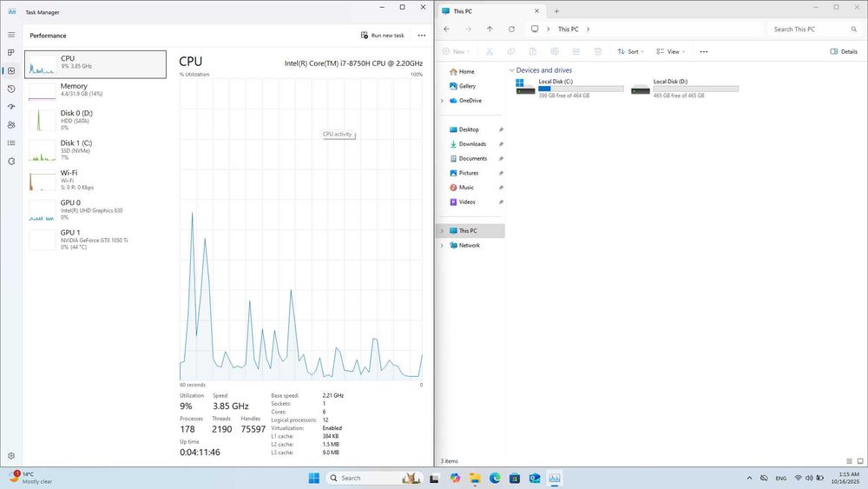Add a new File Explorer tab
This screenshot has height=489, width=868.
(556, 11)
